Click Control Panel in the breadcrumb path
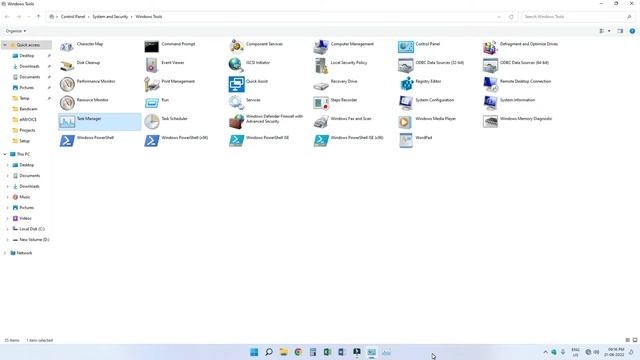 (x=73, y=17)
